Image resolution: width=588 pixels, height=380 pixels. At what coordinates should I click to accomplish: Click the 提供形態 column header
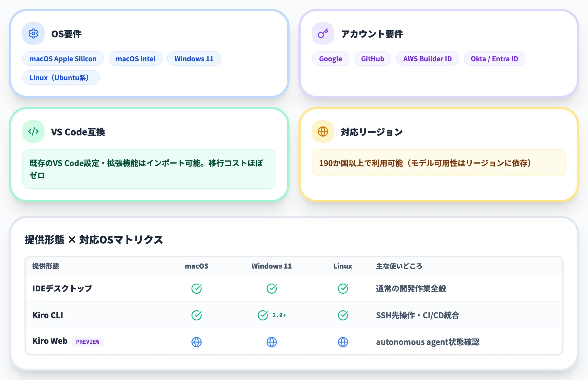pos(46,266)
